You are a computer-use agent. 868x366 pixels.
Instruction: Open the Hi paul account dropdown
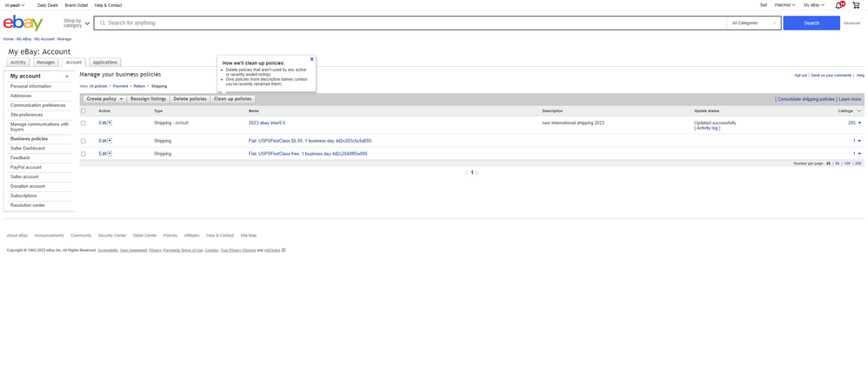(x=15, y=5)
